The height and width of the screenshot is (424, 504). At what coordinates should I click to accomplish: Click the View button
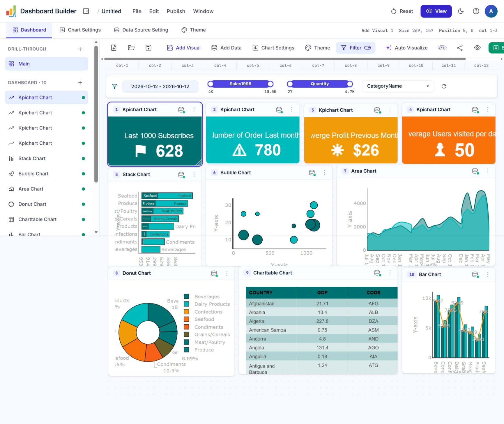(x=436, y=11)
